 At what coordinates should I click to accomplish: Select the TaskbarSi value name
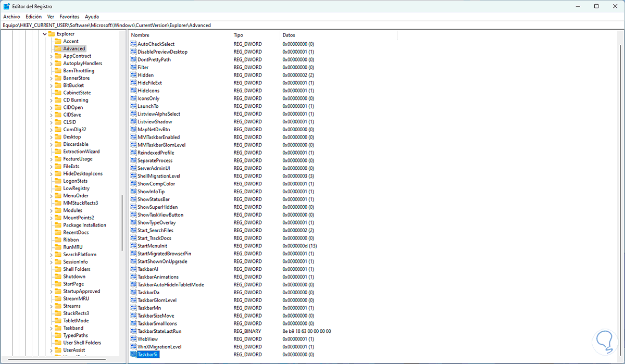click(x=148, y=355)
